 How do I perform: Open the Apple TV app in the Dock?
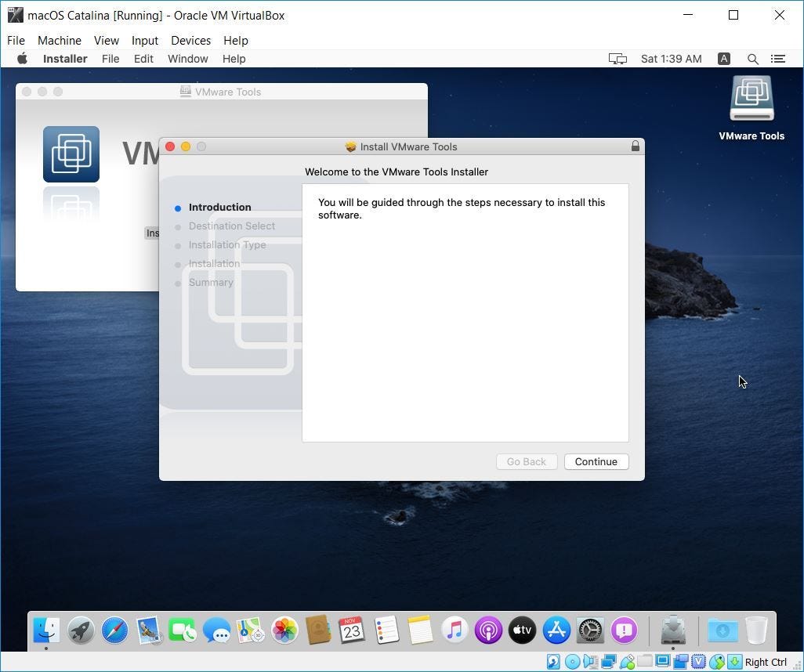coord(522,630)
